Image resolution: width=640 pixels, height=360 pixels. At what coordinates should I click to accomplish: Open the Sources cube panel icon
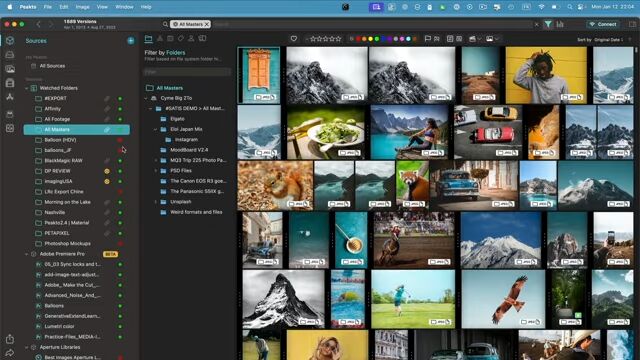coord(10,40)
